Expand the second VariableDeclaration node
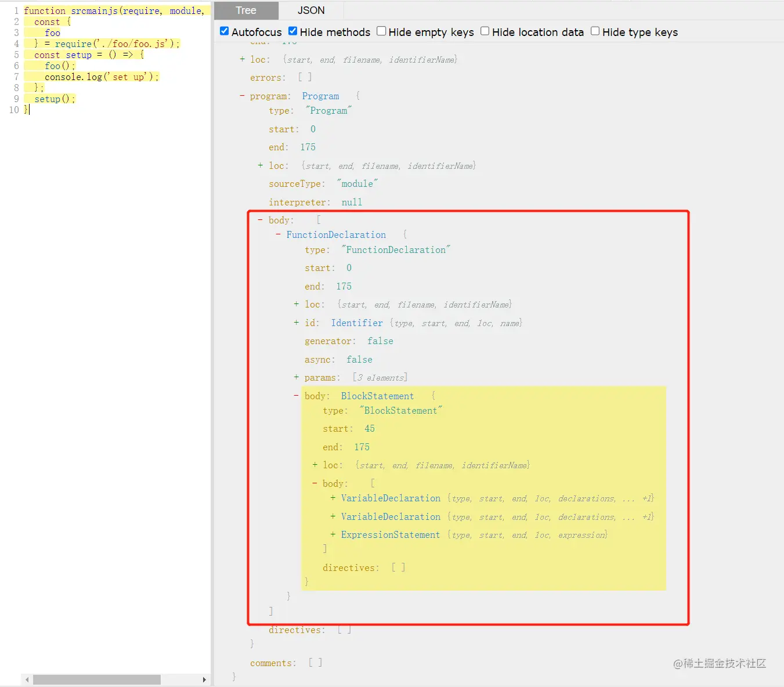 (333, 516)
